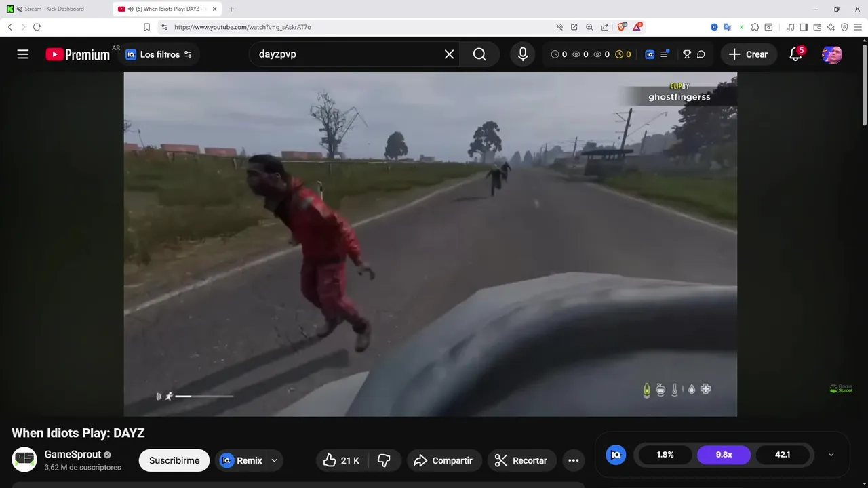The image size is (868, 488).
Task: Click the Crear button
Action: (749, 54)
